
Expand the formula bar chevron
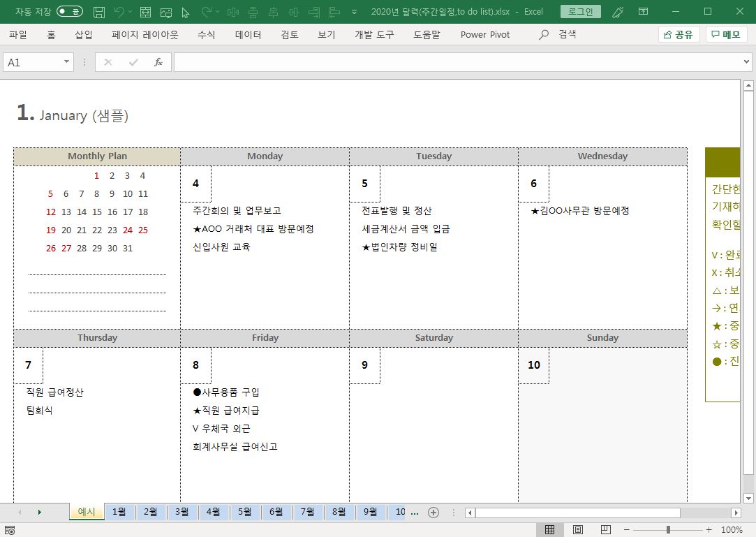pyautogui.click(x=746, y=61)
